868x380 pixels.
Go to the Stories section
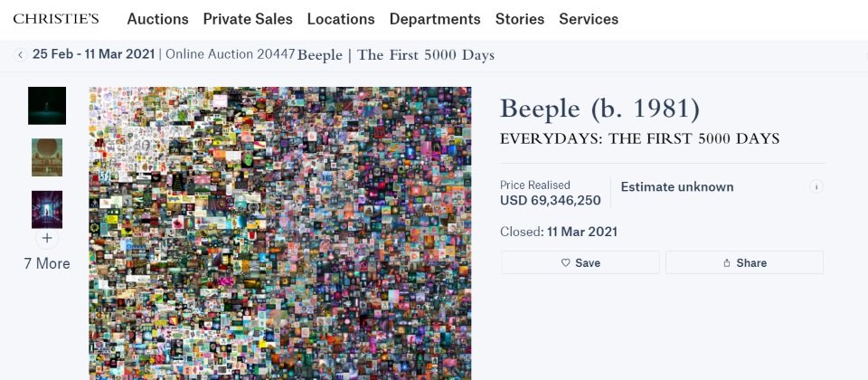tap(520, 19)
